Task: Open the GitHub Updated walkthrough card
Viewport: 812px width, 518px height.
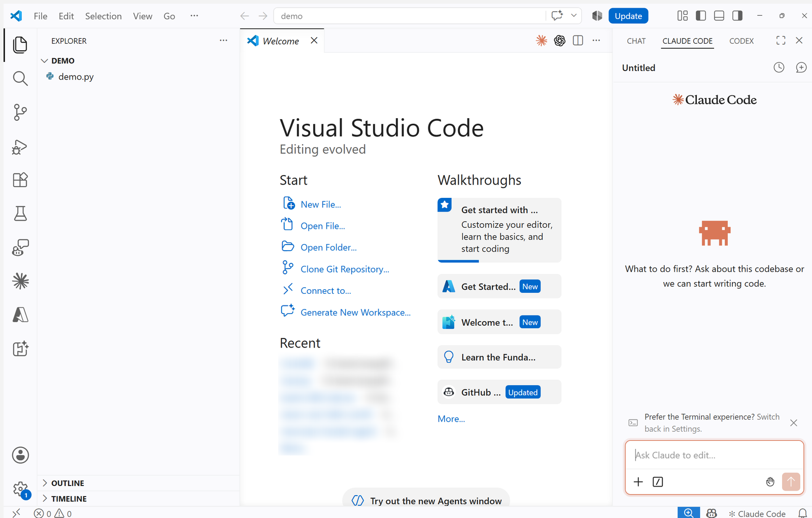Action: [499, 392]
